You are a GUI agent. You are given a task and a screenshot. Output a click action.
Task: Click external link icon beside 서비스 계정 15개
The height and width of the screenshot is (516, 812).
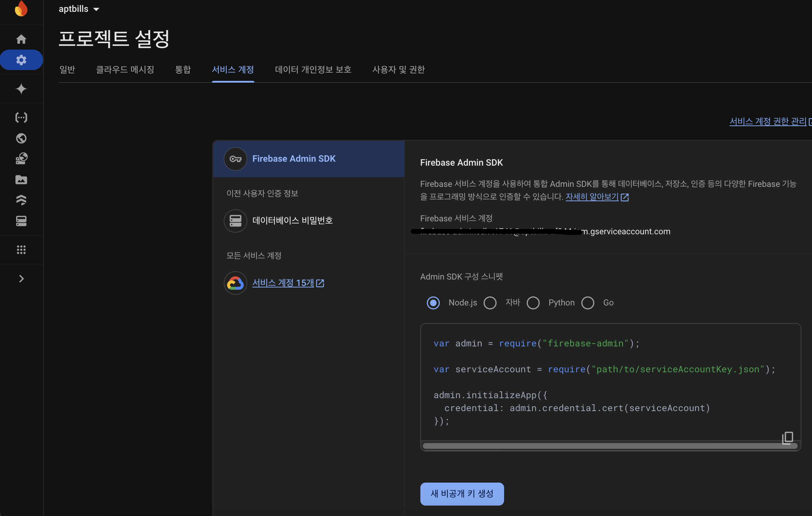320,283
